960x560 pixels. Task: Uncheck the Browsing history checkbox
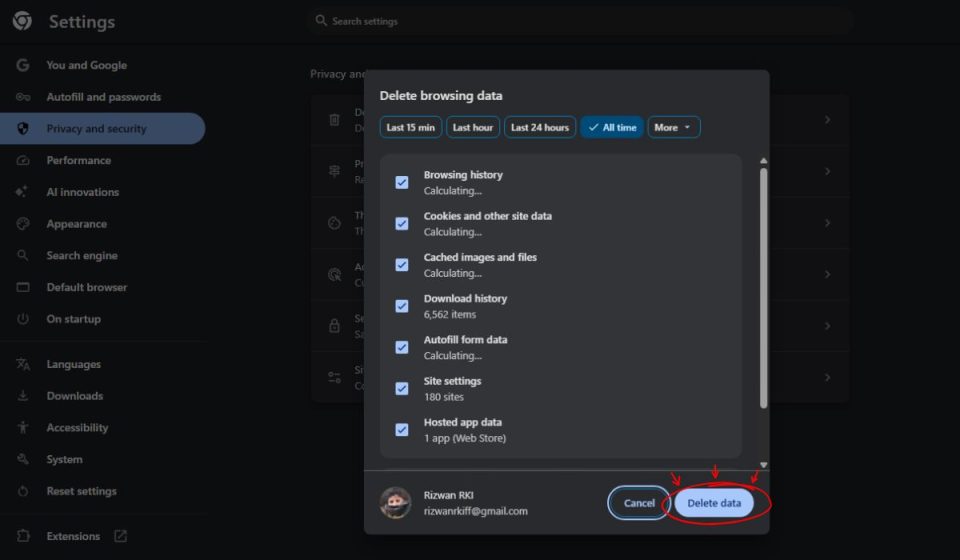point(402,182)
